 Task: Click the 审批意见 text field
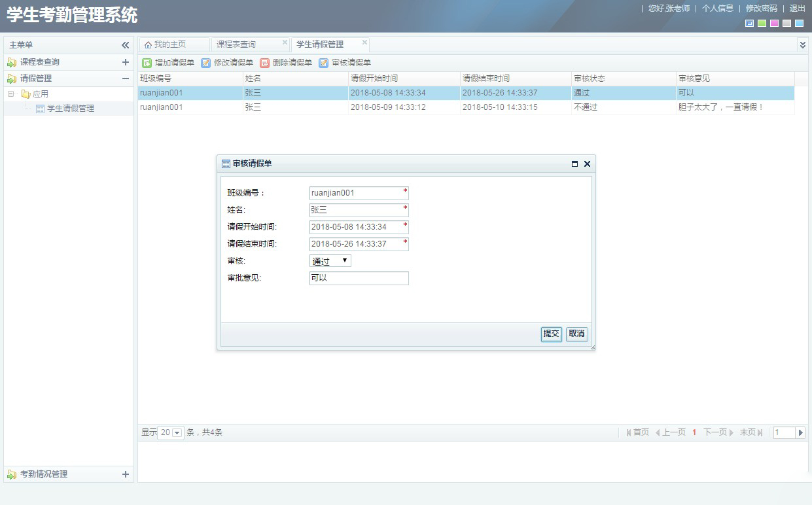point(359,278)
